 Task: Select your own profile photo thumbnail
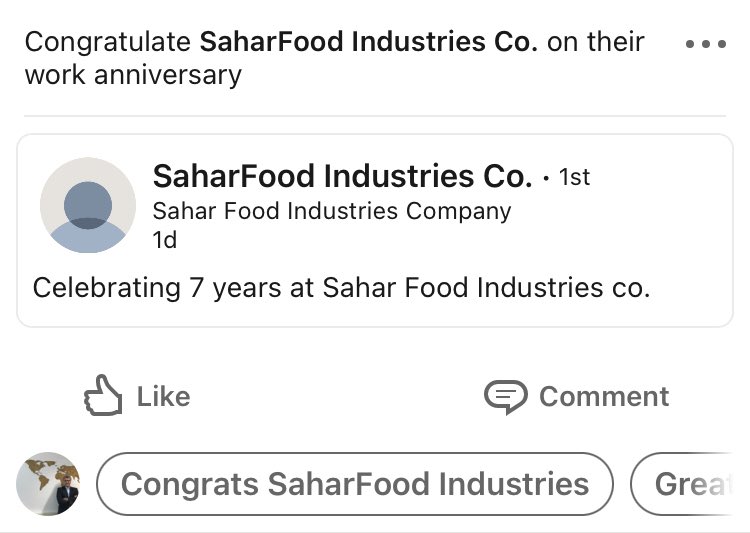pyautogui.click(x=48, y=484)
